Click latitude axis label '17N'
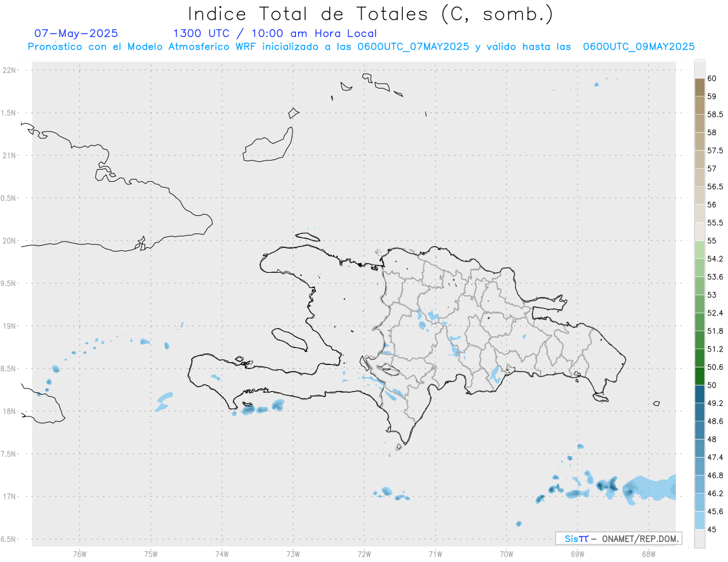Viewport: 728px width, 562px height. [10, 497]
